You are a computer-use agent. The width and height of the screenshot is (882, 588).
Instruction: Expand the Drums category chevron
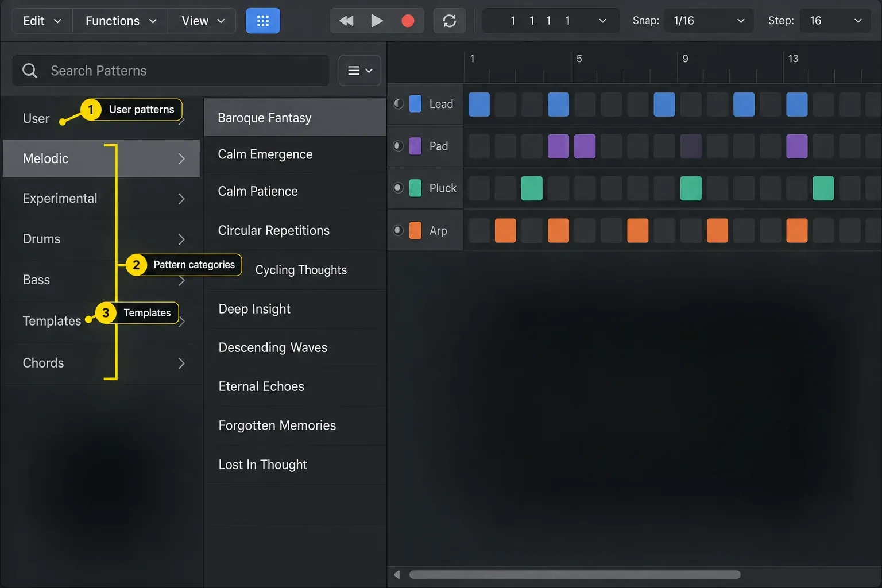click(x=181, y=239)
